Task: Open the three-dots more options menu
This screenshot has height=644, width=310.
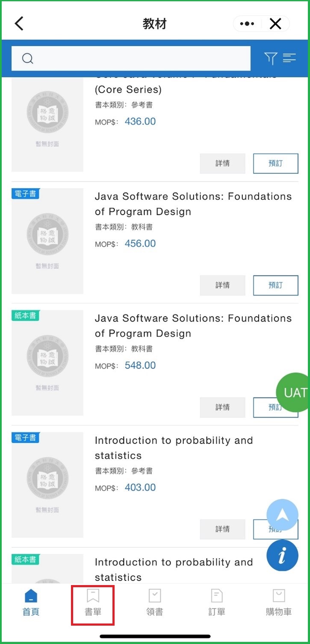Action: pos(247,24)
